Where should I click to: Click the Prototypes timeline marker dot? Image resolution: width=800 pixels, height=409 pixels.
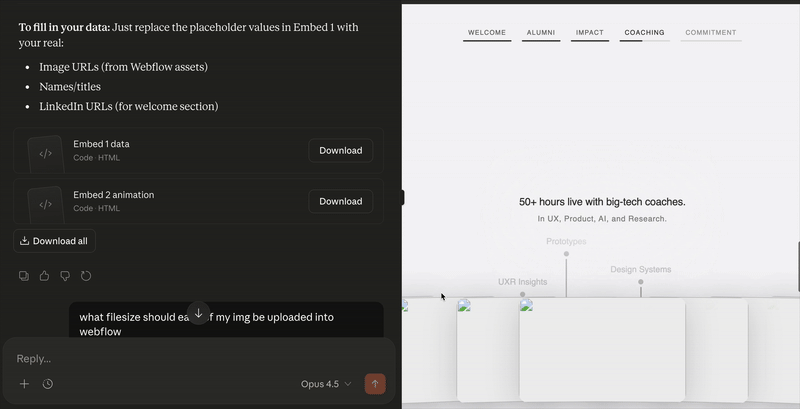(x=566, y=254)
